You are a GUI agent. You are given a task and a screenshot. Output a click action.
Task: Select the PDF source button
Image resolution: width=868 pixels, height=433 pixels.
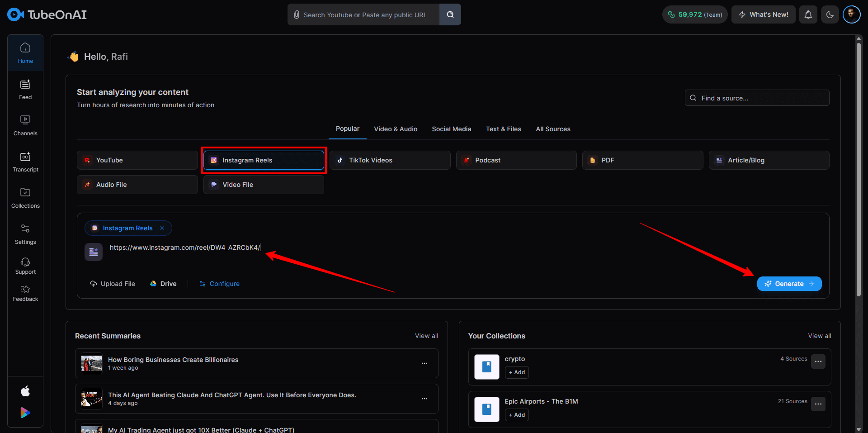tap(643, 160)
